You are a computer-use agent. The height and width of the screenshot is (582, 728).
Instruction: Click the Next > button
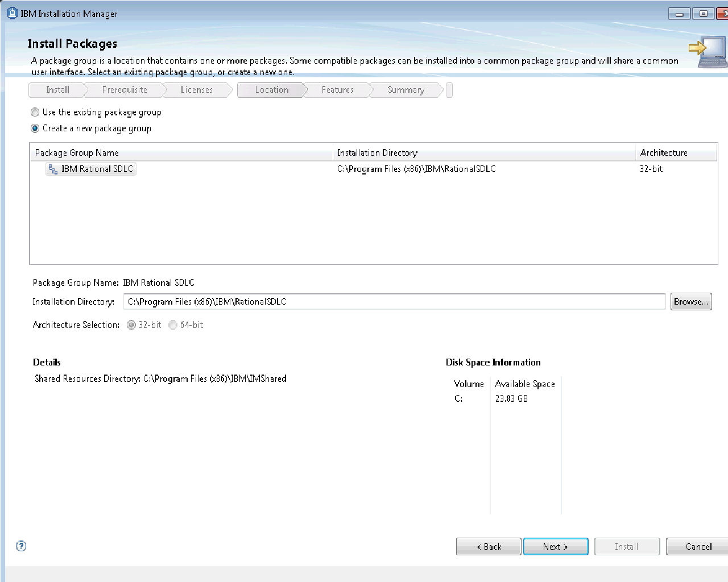coord(556,547)
